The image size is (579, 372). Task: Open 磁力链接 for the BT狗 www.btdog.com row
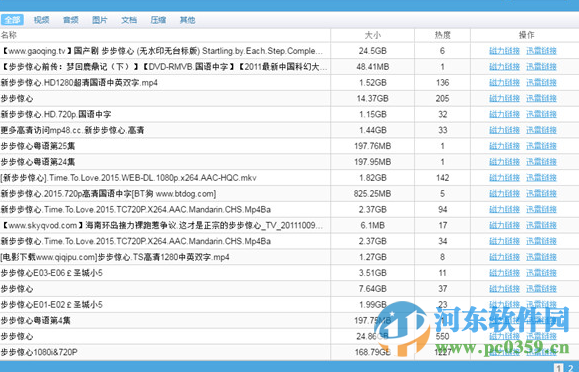pyautogui.click(x=504, y=194)
